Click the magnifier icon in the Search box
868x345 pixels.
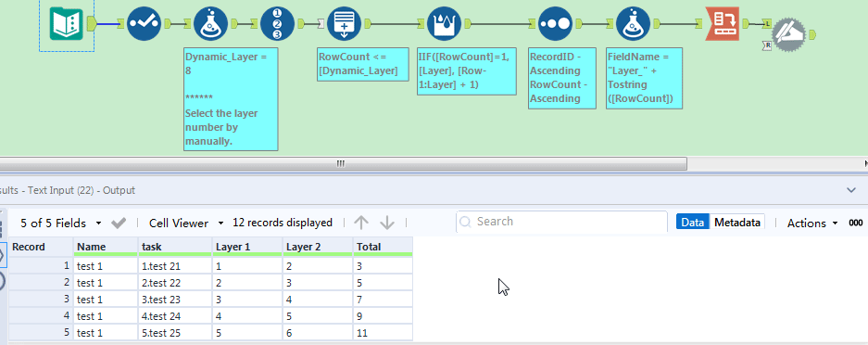[466, 222]
